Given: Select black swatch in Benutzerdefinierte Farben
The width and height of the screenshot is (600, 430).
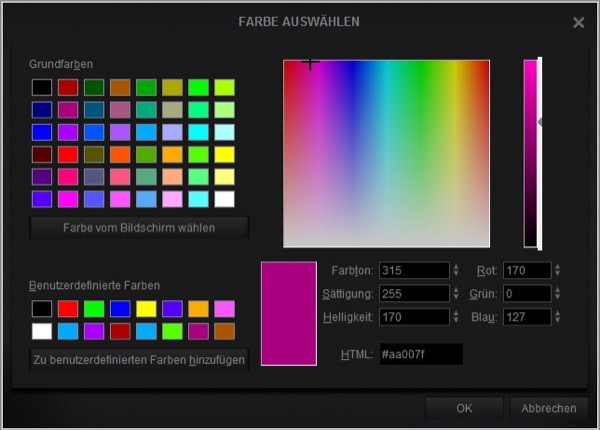Looking at the screenshot, I should pyautogui.click(x=42, y=309).
